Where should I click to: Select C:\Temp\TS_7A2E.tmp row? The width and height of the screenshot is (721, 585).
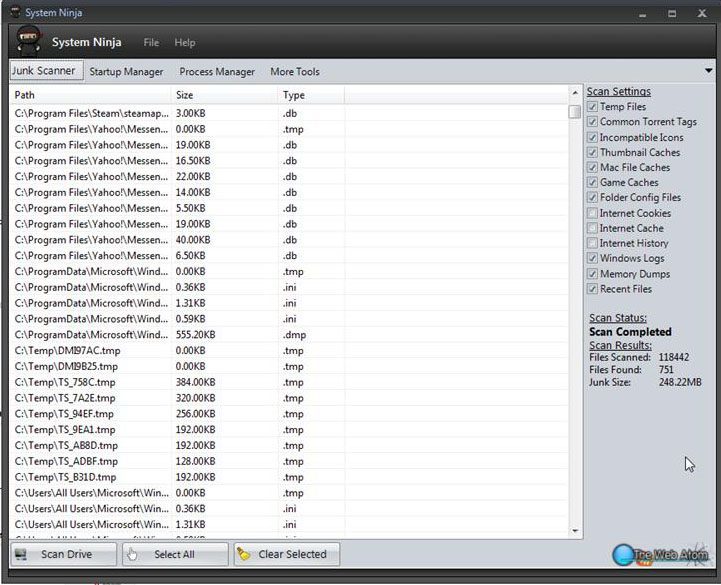coord(289,398)
